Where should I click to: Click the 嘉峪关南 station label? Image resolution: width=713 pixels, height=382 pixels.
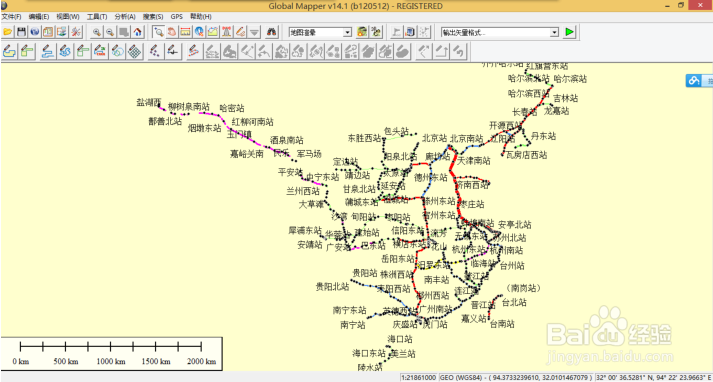click(247, 154)
